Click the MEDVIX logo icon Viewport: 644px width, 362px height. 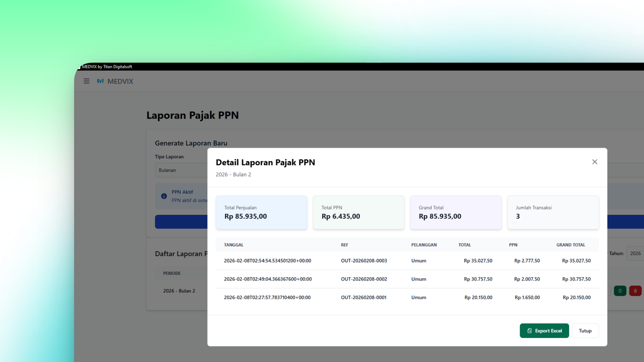101,81
